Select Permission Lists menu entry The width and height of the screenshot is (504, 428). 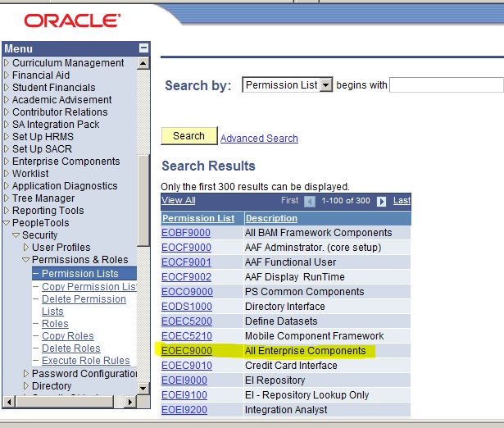pyautogui.click(x=80, y=273)
